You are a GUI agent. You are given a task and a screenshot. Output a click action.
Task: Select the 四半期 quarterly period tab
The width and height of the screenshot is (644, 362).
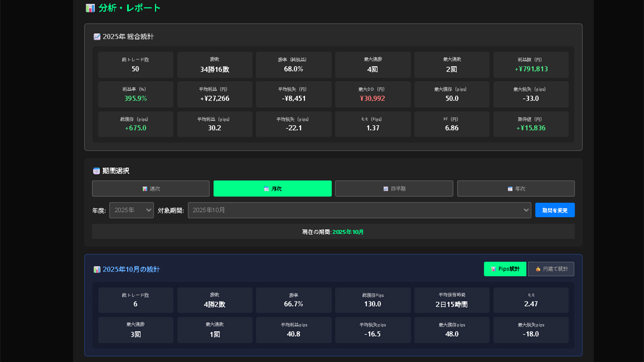click(394, 189)
